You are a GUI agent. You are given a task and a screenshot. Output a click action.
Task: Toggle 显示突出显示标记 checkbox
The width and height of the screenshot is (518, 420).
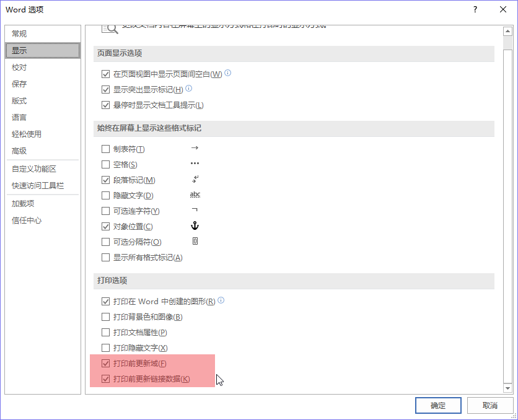105,89
